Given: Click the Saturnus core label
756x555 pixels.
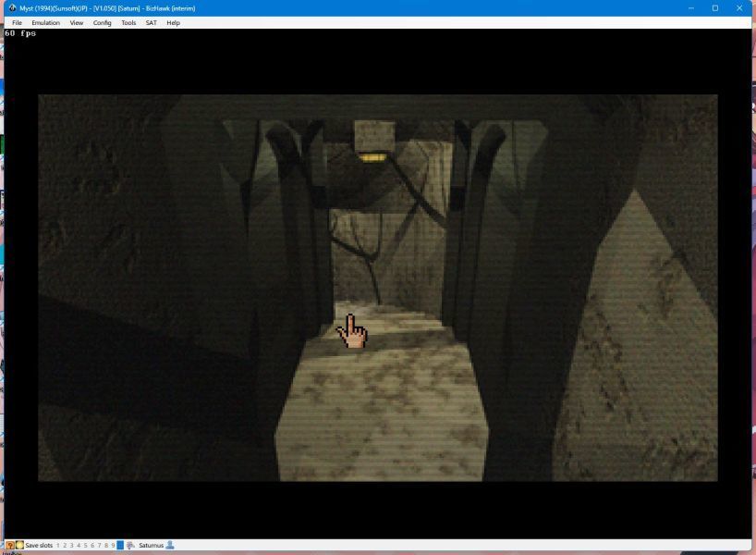Looking at the screenshot, I should tap(151, 546).
